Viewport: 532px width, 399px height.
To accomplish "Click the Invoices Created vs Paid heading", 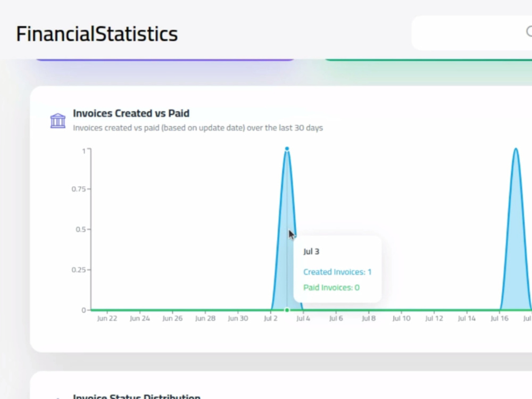I will [131, 113].
